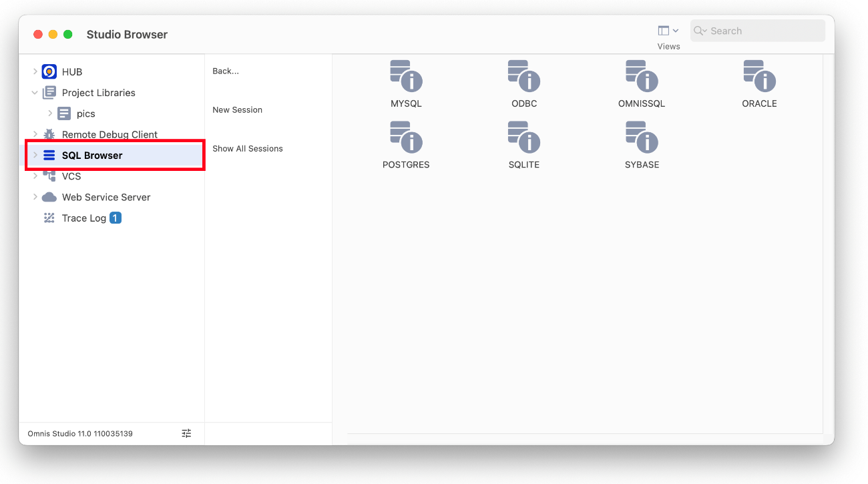
Task: Minimize the Studio Browser window
Action: (53, 34)
